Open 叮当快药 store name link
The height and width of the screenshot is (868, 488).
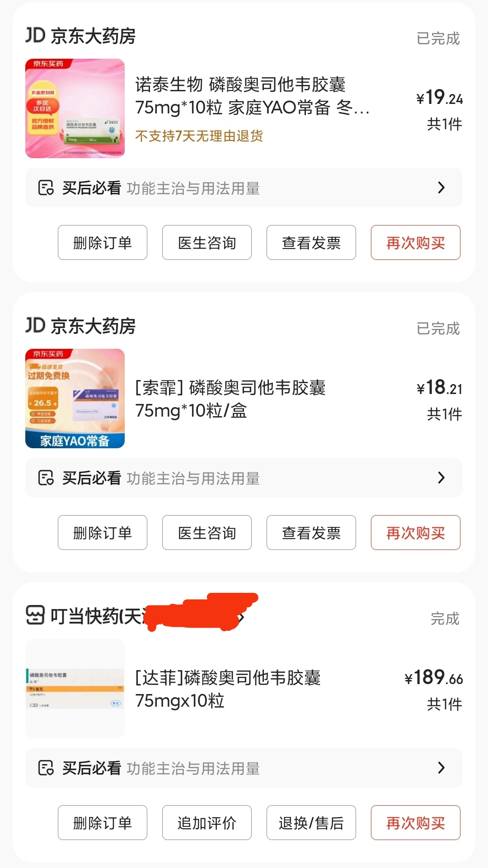pyautogui.click(x=97, y=616)
